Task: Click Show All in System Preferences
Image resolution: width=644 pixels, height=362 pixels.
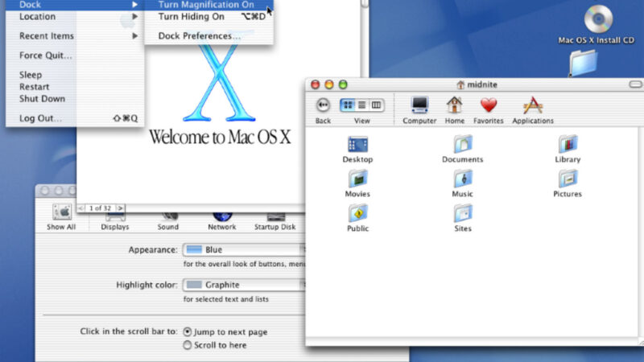Action: tap(61, 217)
